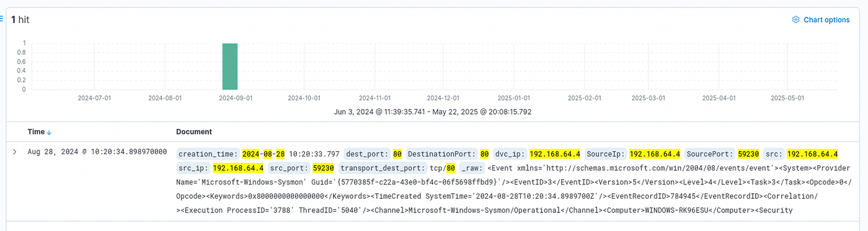The image size is (868, 231).
Task: Click the 2025-05-01 axis label
Action: click(787, 98)
